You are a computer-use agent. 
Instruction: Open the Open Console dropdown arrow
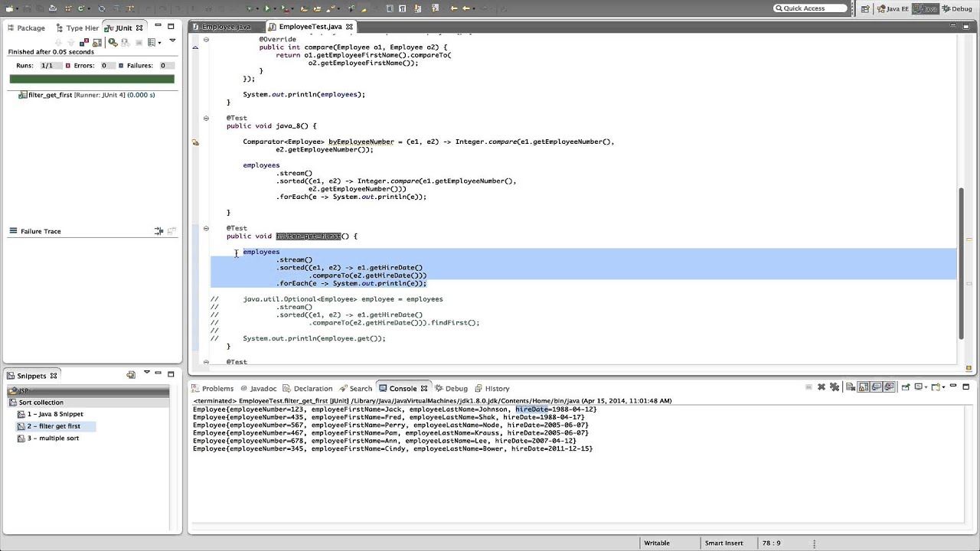943,387
